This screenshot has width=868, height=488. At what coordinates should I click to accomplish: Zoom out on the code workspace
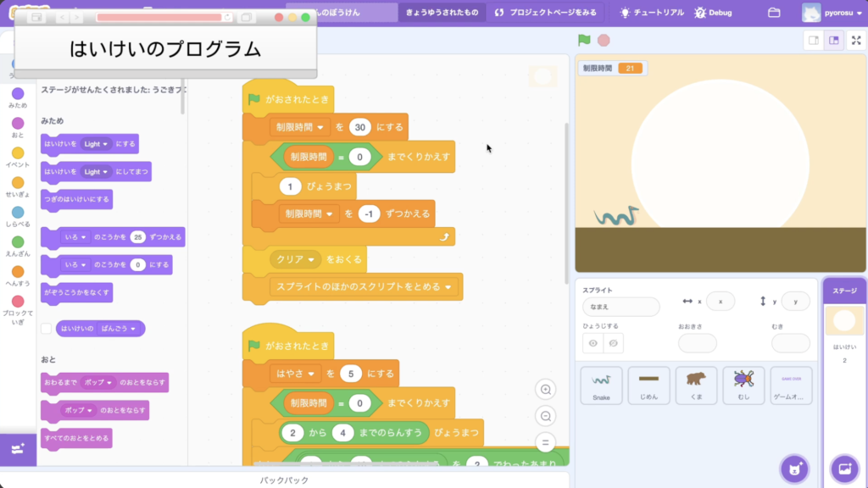tap(546, 416)
